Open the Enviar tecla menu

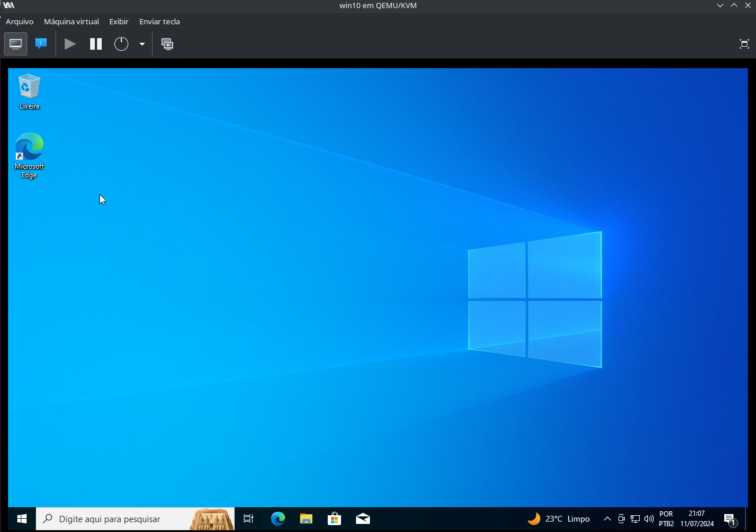point(160,21)
